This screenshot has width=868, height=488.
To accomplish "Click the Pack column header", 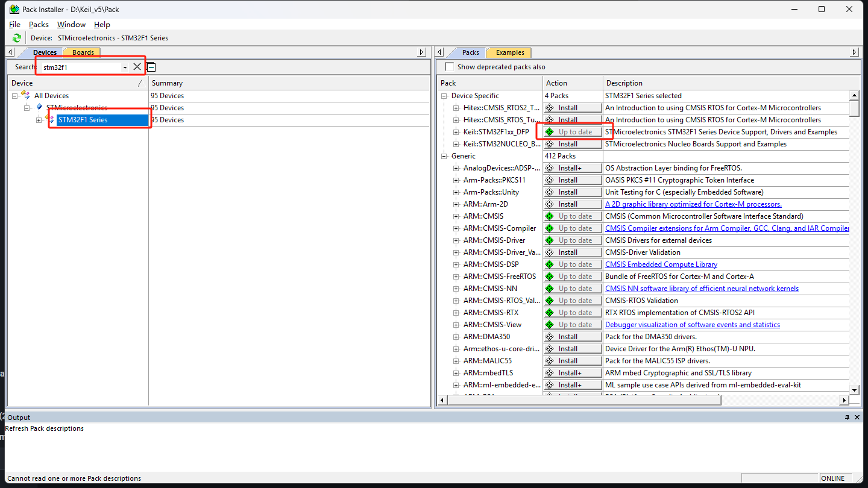I will click(x=490, y=83).
